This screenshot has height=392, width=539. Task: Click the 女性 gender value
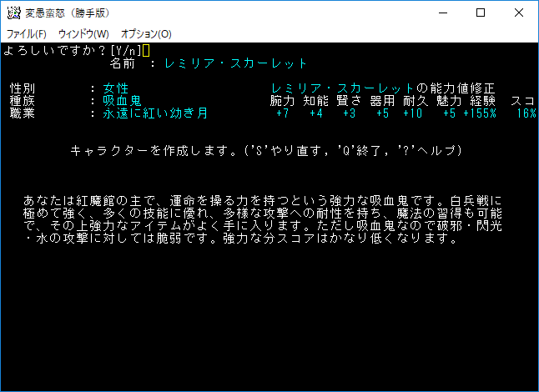click(x=116, y=88)
